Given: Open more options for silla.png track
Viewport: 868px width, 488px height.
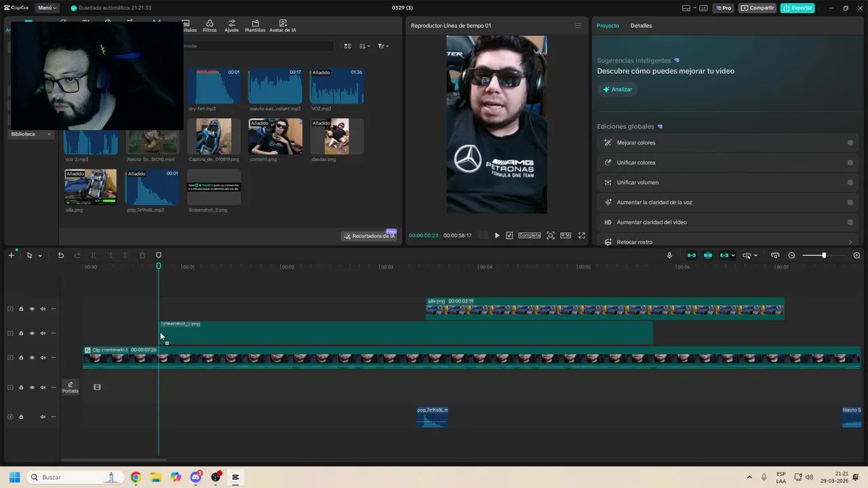Looking at the screenshot, I should [54, 309].
